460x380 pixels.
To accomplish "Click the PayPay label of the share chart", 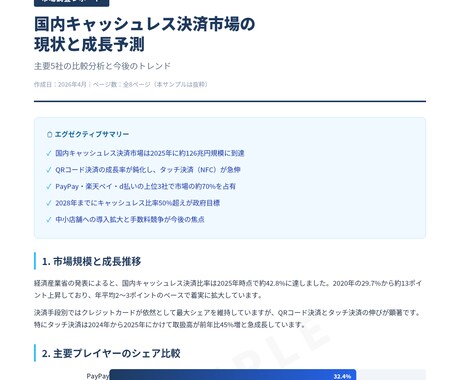I will [98, 376].
